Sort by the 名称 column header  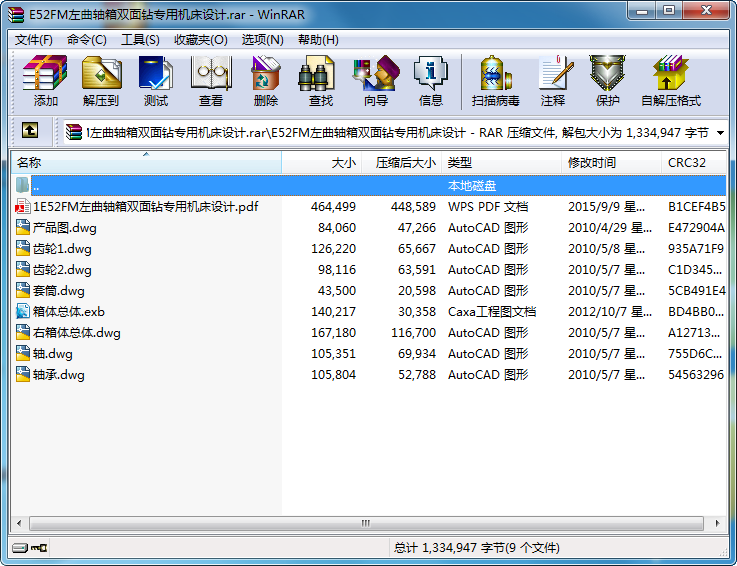(146, 163)
